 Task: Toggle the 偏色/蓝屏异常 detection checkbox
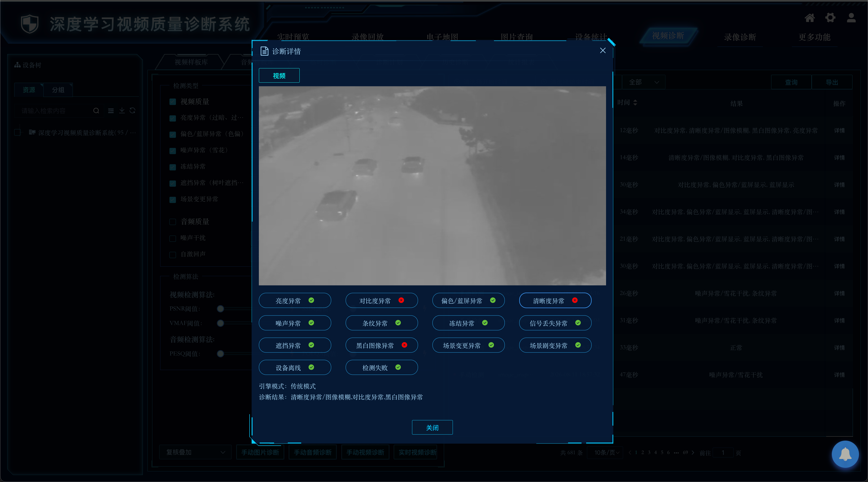click(173, 134)
